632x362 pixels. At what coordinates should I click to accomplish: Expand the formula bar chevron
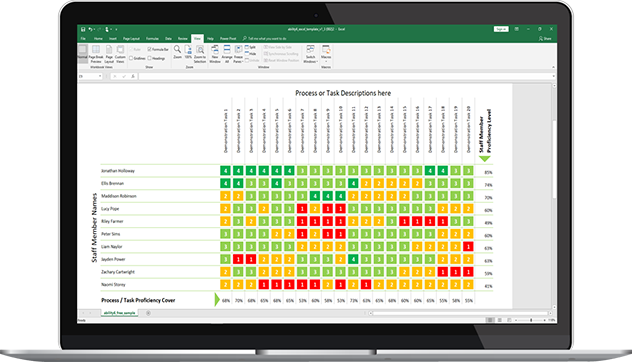tap(553, 76)
